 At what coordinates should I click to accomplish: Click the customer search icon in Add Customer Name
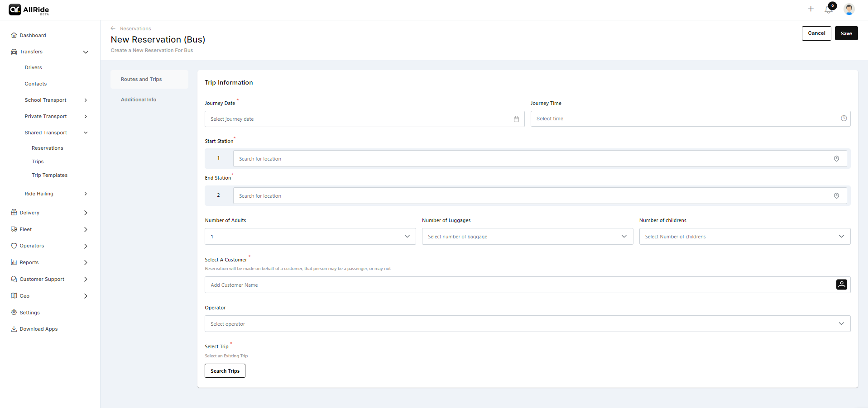(841, 285)
